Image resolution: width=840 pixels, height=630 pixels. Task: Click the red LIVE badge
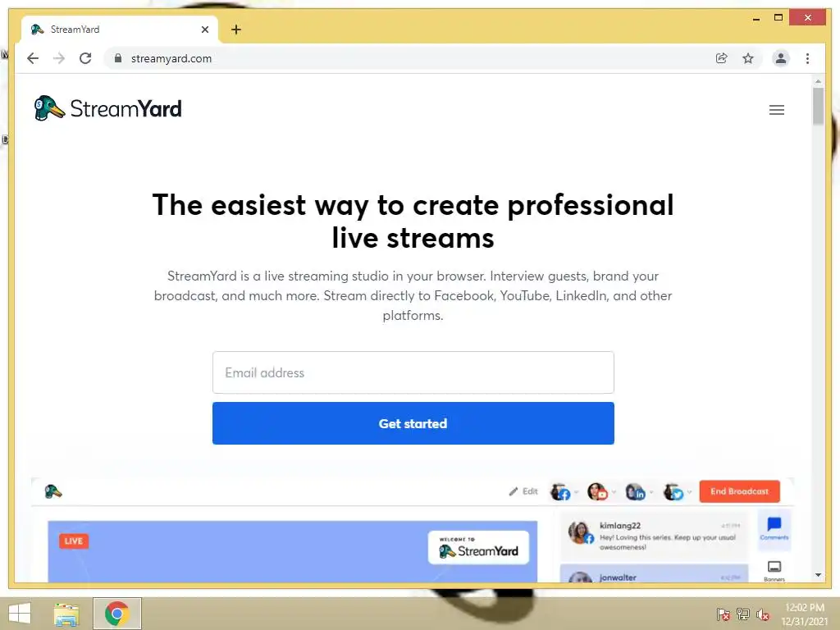(73, 541)
